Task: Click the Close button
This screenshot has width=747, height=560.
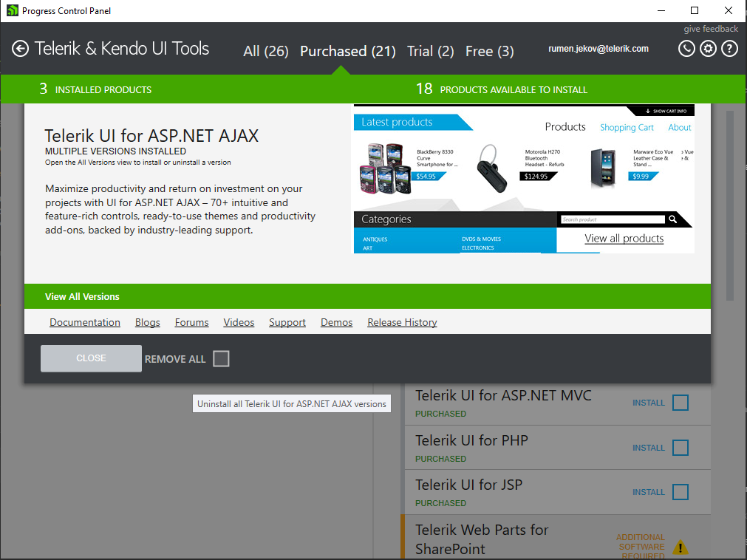Action: click(x=91, y=358)
